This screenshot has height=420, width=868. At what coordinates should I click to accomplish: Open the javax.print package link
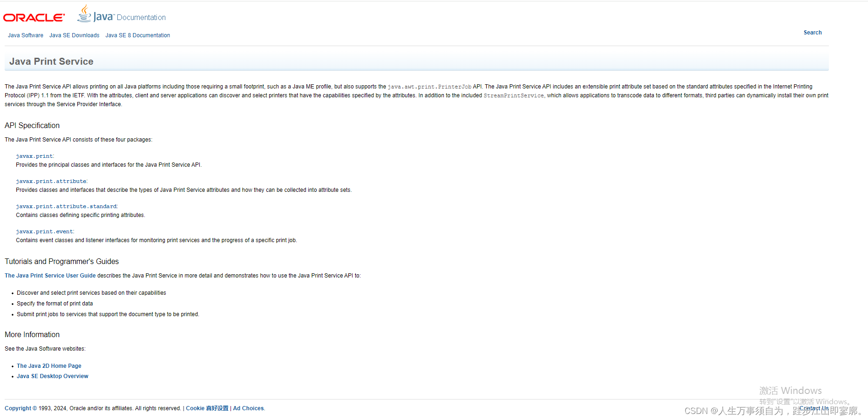(x=34, y=156)
